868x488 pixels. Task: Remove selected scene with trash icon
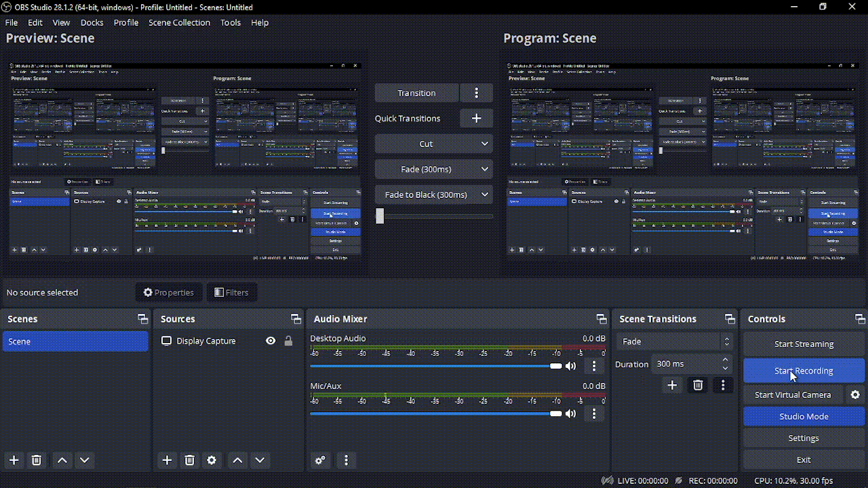[x=37, y=460]
